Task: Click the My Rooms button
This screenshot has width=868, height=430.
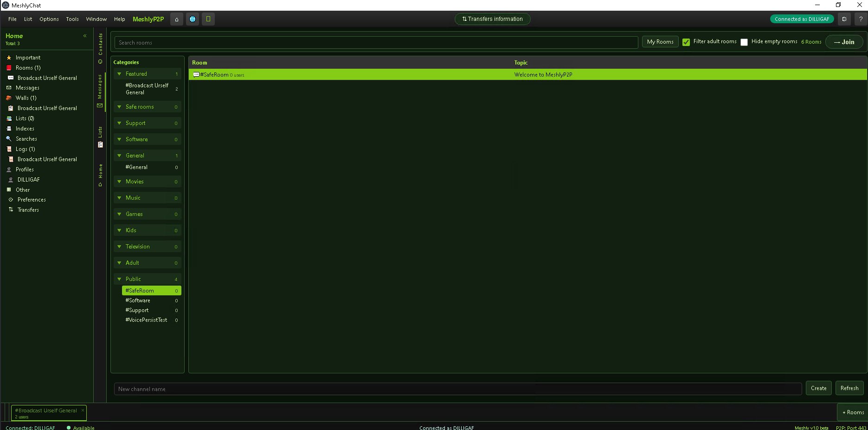Action: pyautogui.click(x=660, y=42)
